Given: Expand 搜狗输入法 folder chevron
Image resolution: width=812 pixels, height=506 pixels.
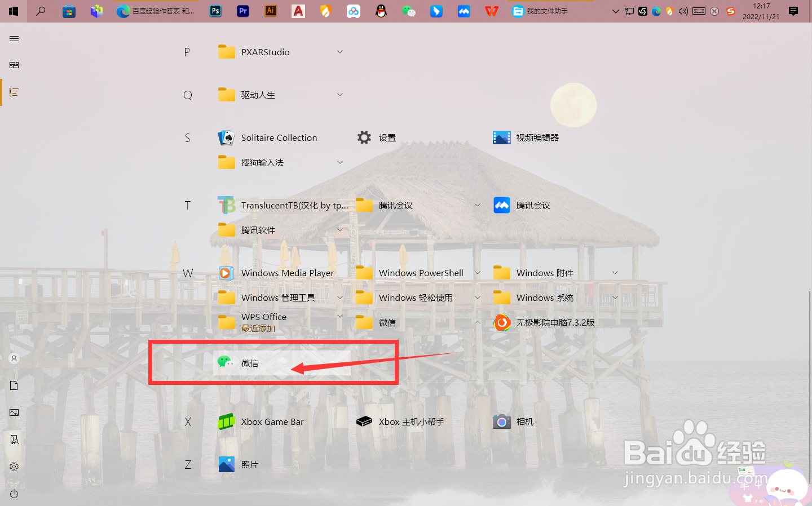Looking at the screenshot, I should point(340,162).
